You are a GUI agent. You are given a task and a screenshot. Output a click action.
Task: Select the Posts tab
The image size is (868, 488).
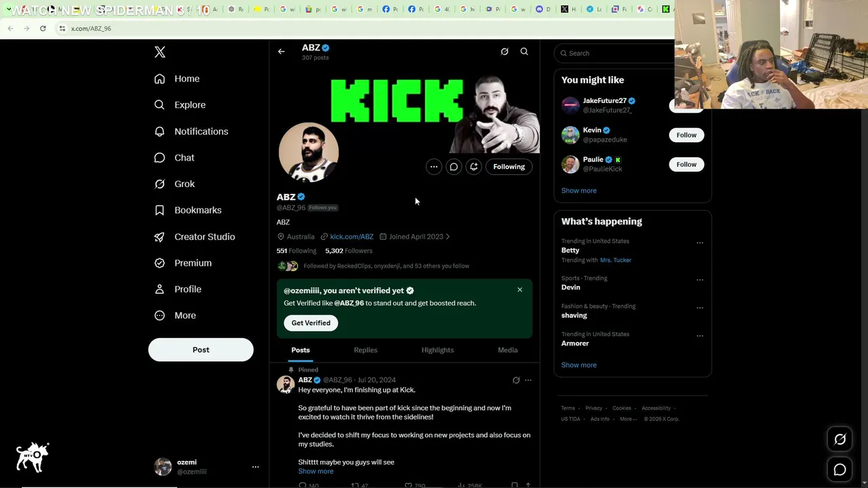coord(300,350)
